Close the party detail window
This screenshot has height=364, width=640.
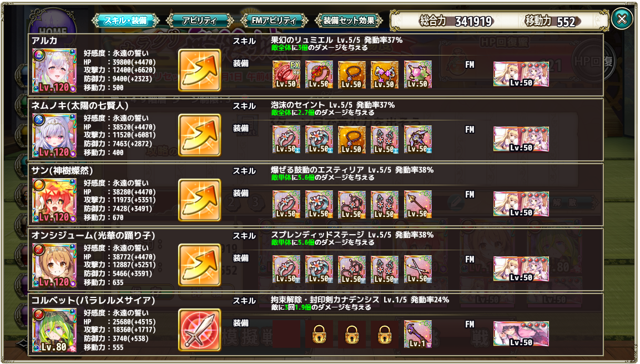tap(622, 19)
